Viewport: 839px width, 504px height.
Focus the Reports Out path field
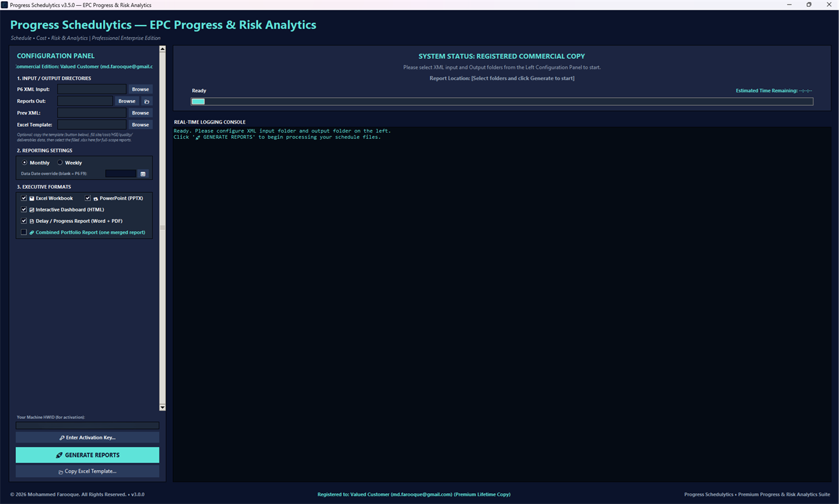[x=85, y=101]
